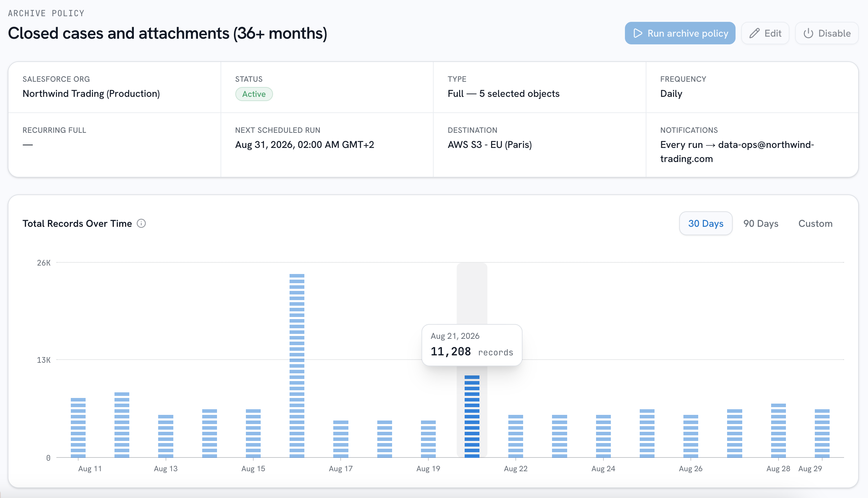This screenshot has width=868, height=498.
Task: Switch to the 90 Days range
Action: [x=761, y=223]
